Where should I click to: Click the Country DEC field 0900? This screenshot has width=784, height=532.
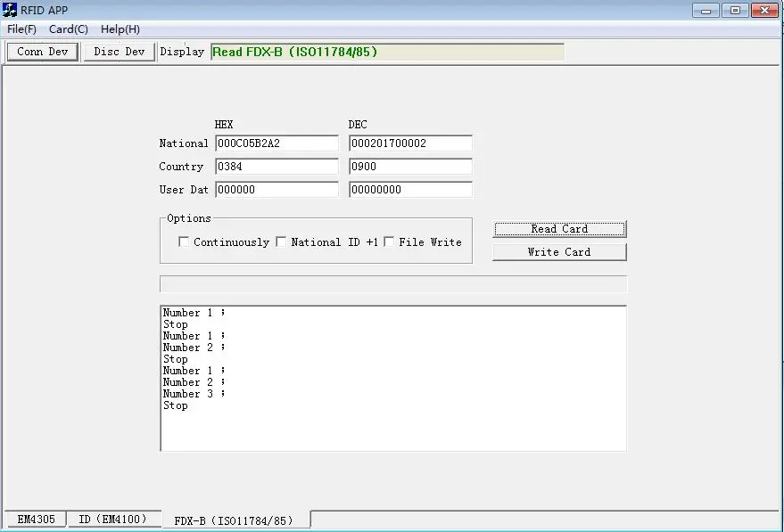point(410,167)
